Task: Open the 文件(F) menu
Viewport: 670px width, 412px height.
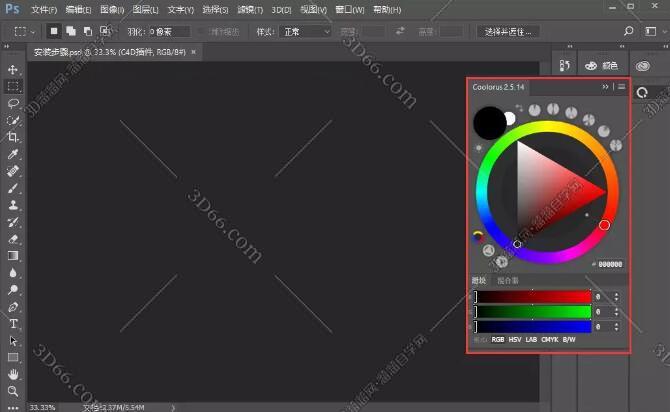Action: [x=43, y=9]
